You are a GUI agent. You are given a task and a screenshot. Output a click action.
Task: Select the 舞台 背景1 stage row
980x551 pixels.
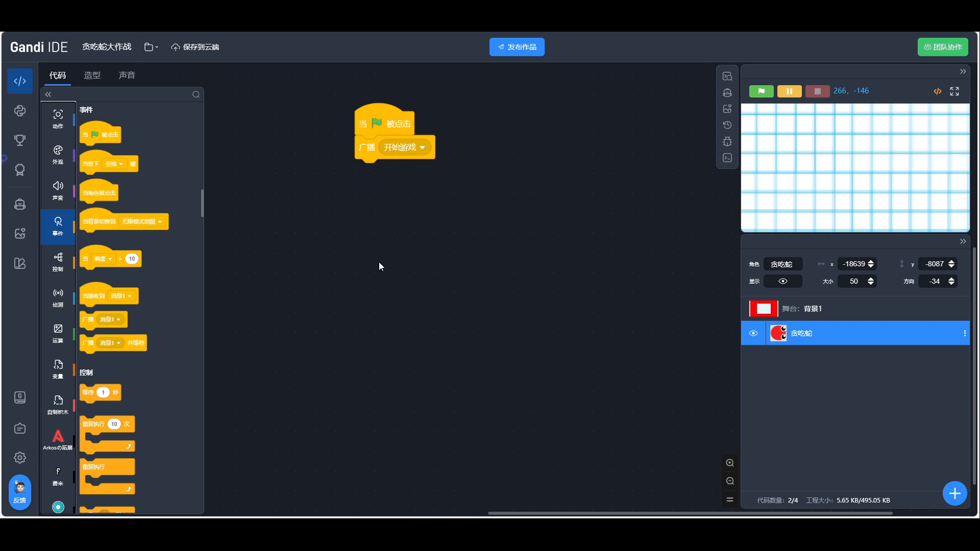coord(855,309)
